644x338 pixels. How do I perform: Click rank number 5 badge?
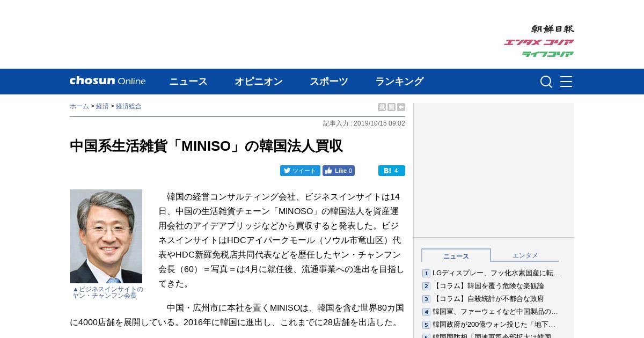click(x=426, y=325)
